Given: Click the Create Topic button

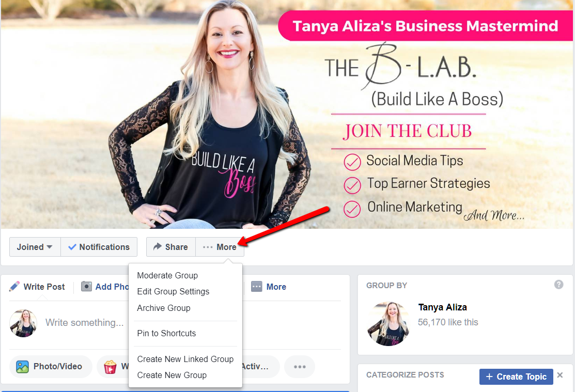Looking at the screenshot, I should tap(516, 377).
